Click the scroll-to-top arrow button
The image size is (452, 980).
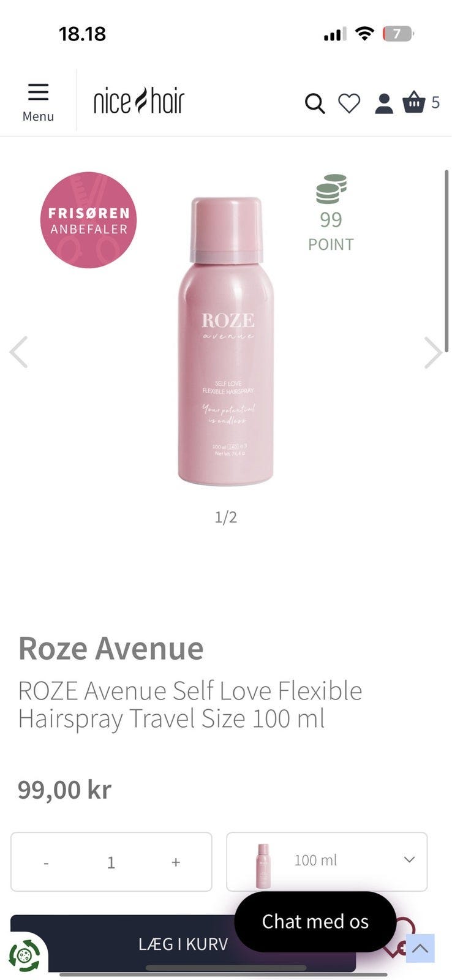(420, 948)
